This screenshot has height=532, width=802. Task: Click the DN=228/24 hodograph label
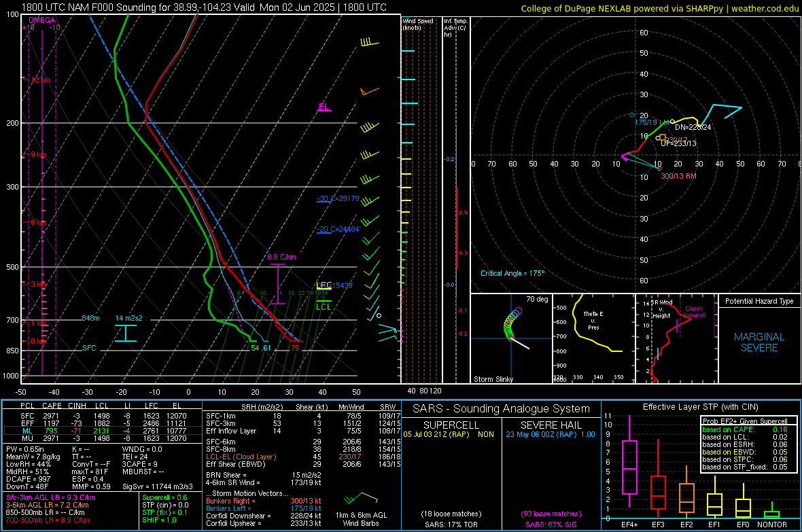(693, 127)
